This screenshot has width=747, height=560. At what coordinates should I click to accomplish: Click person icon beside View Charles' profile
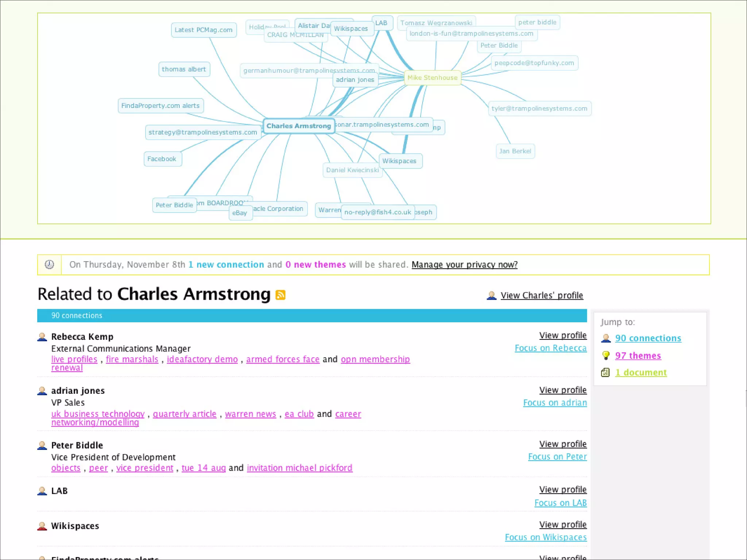click(492, 295)
